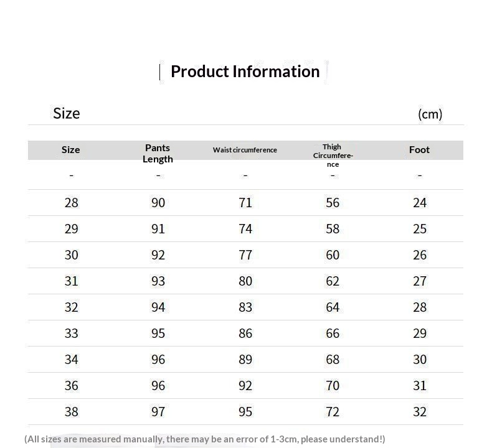
Task: Click thigh circumference value 70
Action: [333, 386]
